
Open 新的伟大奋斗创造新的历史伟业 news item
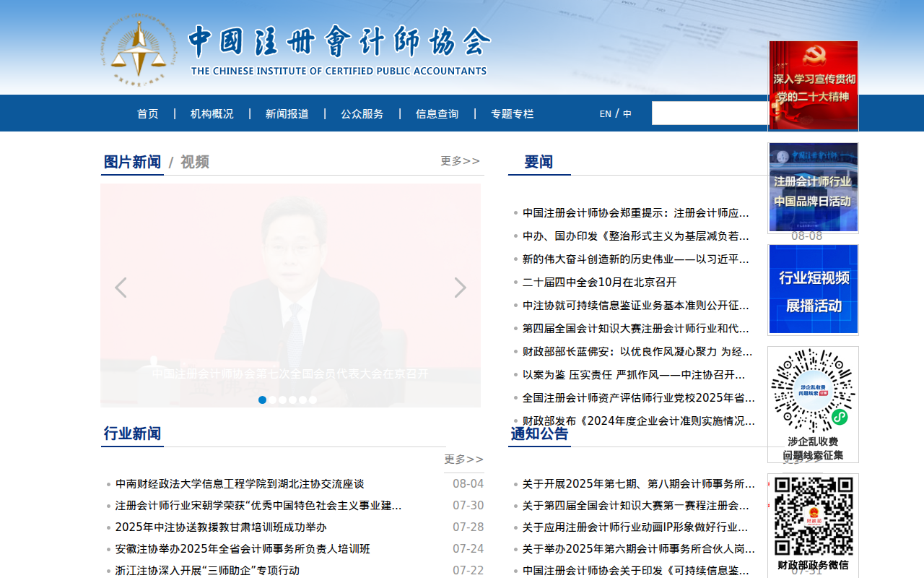coord(636,259)
